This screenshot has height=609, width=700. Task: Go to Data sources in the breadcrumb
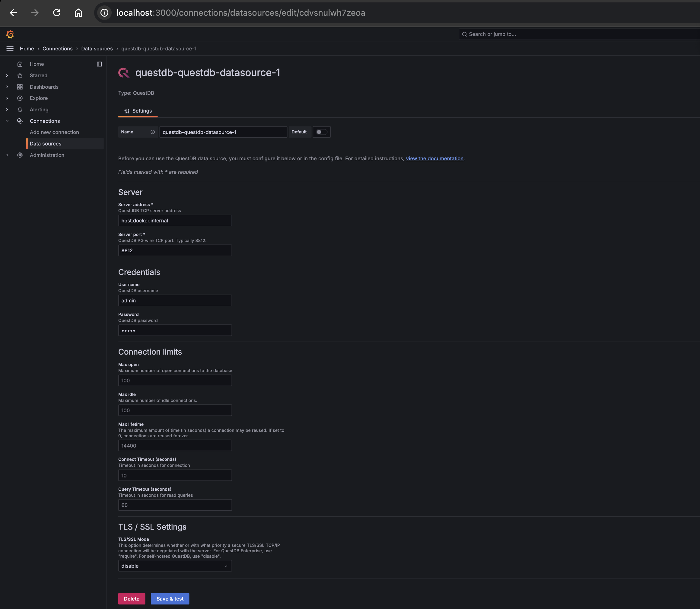(97, 49)
